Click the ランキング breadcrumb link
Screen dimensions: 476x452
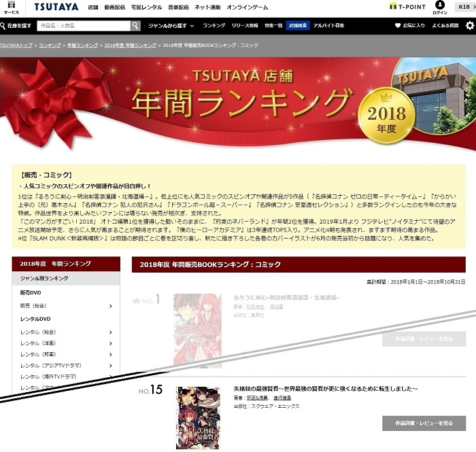[x=50, y=45]
